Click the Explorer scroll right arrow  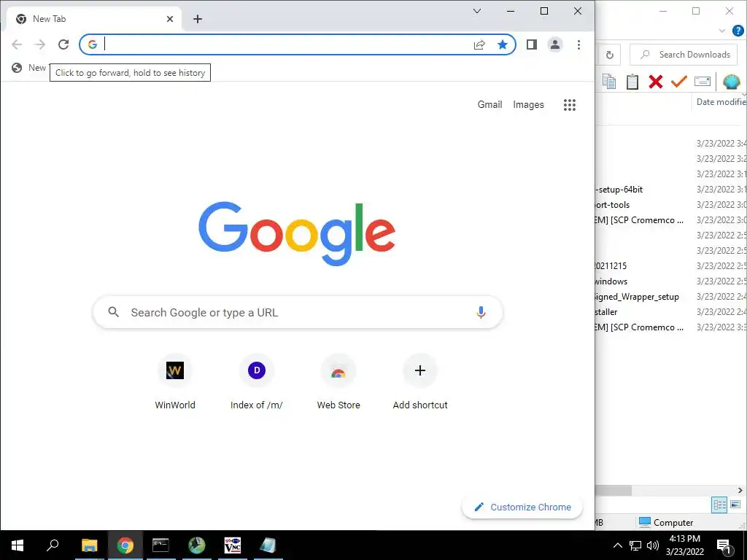point(740,490)
